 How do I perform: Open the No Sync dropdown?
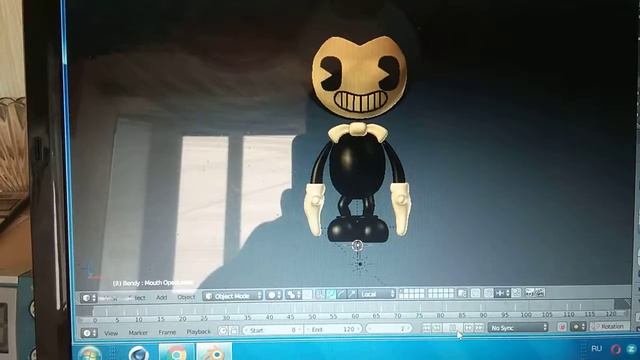tap(518, 327)
